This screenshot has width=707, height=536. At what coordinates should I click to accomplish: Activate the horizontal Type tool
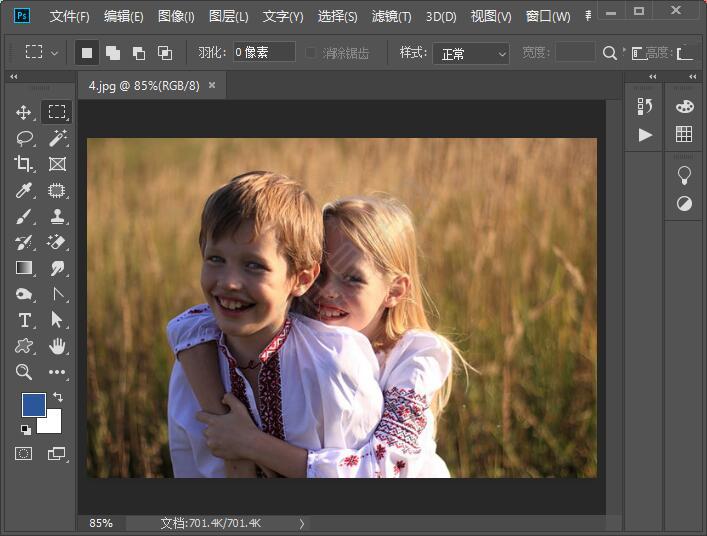tap(24, 320)
